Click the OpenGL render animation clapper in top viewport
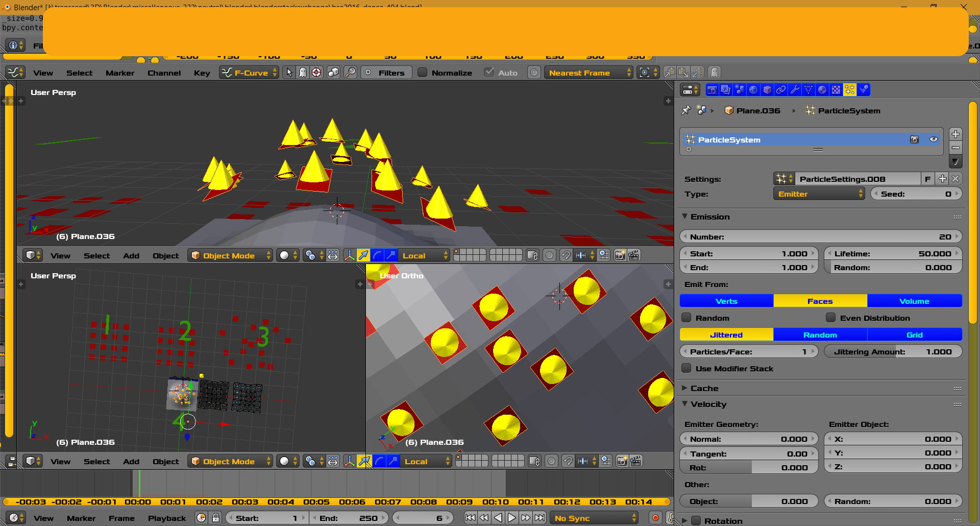The height and width of the screenshot is (526, 980). 634,255
